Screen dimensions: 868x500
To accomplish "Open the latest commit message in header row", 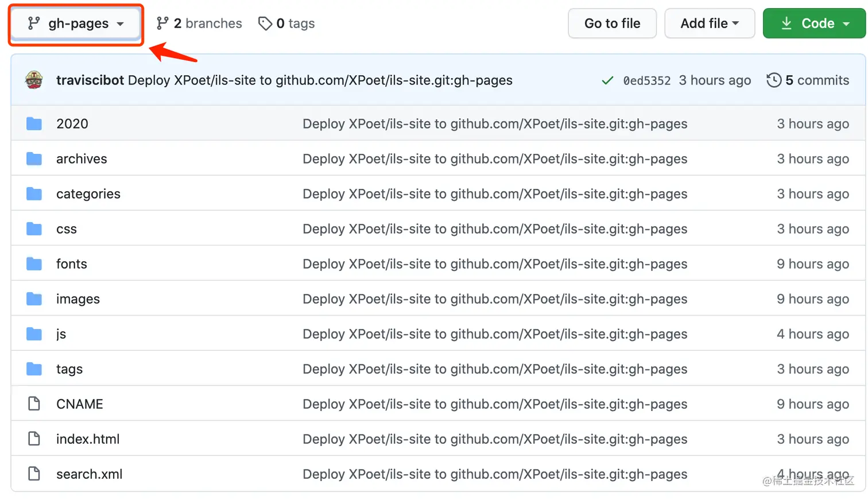I will (320, 80).
